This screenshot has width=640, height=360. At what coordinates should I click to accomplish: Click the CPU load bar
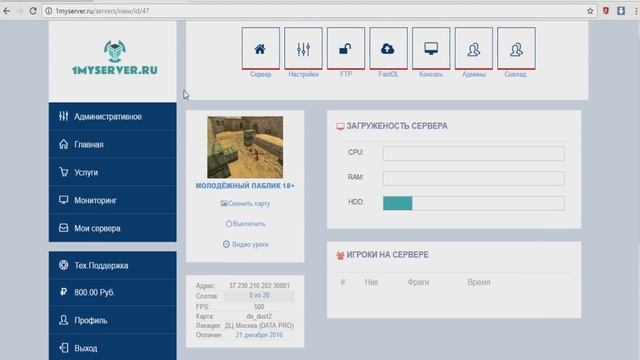click(473, 153)
